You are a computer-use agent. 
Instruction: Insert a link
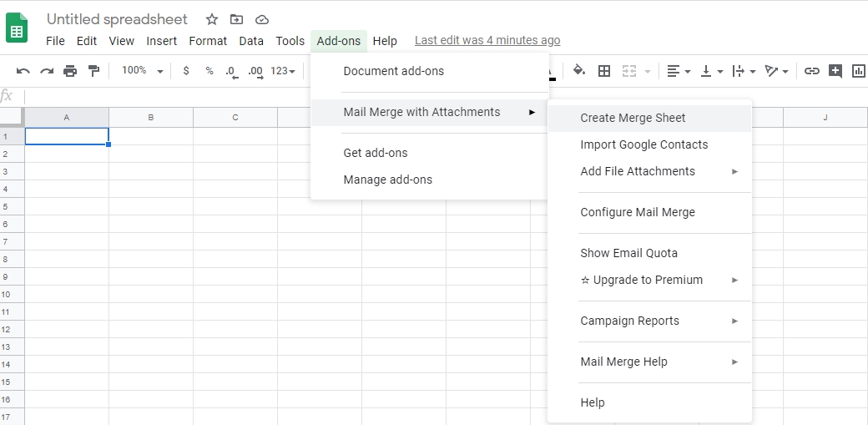point(811,71)
